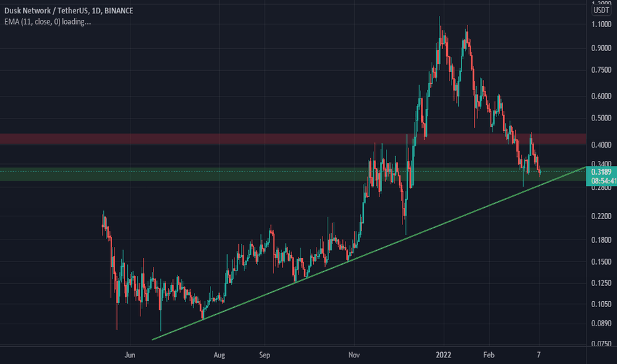The width and height of the screenshot is (617, 364).
Task: Click the Jun date label on time axis
Action: click(x=130, y=355)
